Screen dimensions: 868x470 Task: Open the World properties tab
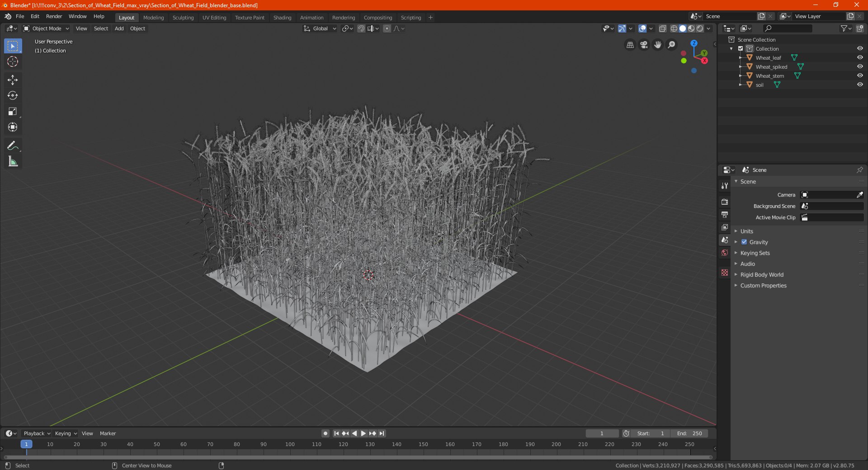(x=725, y=253)
